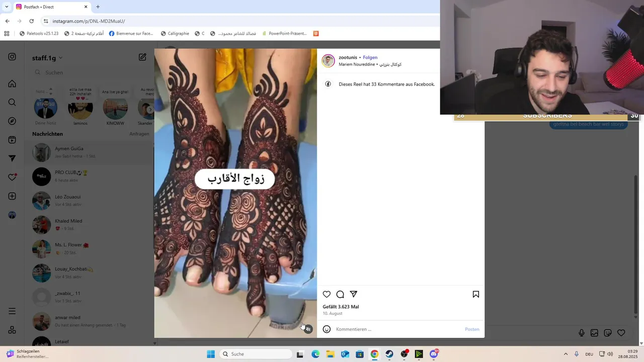The image size is (644, 362).
Task: Open the PRO CLUB conversation
Action: (89, 176)
